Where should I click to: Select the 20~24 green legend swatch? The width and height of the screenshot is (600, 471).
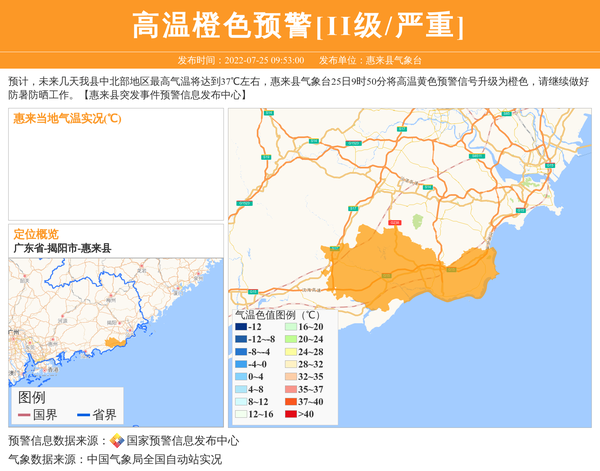290,340
